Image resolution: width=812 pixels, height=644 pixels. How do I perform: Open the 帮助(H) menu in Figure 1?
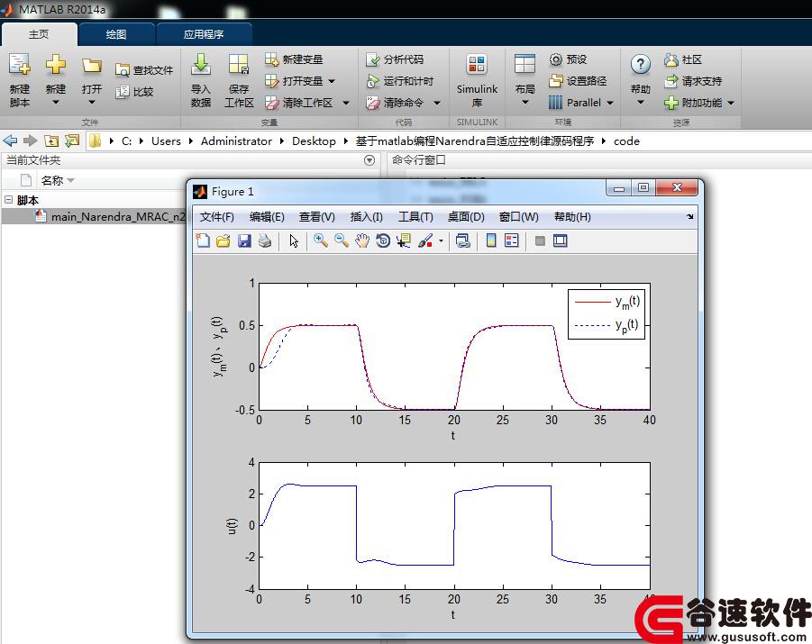pos(572,217)
